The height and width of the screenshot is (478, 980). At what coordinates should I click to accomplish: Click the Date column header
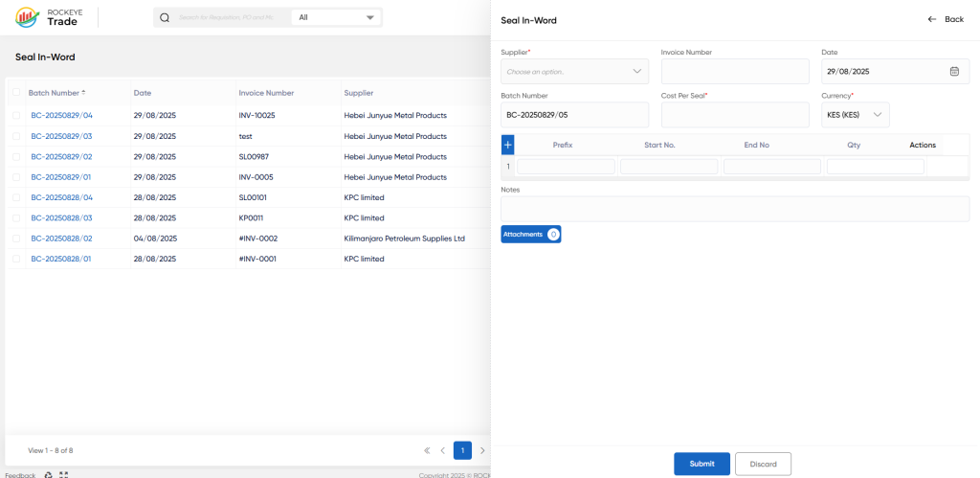click(143, 93)
